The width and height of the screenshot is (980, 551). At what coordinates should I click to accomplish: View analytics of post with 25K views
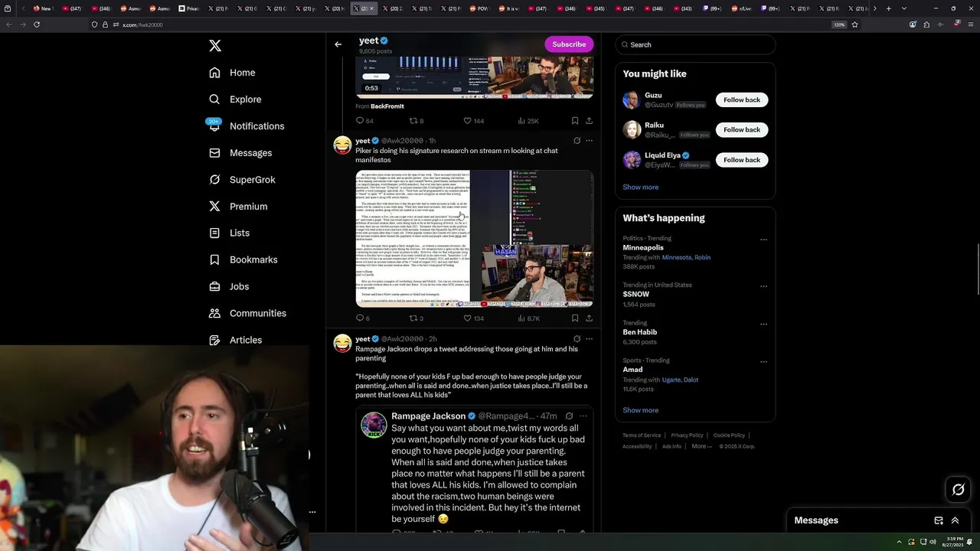tap(528, 121)
